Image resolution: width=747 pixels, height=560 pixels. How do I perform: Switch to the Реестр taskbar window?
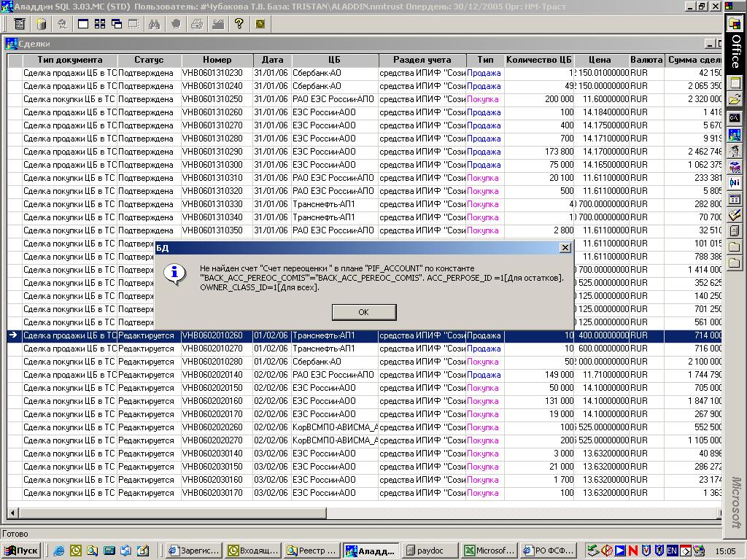point(312,551)
